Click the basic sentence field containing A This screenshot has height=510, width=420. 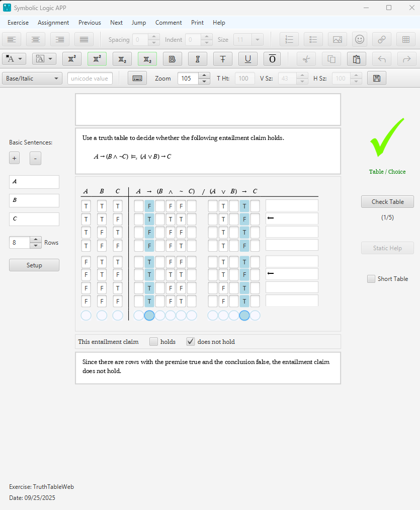(34, 182)
